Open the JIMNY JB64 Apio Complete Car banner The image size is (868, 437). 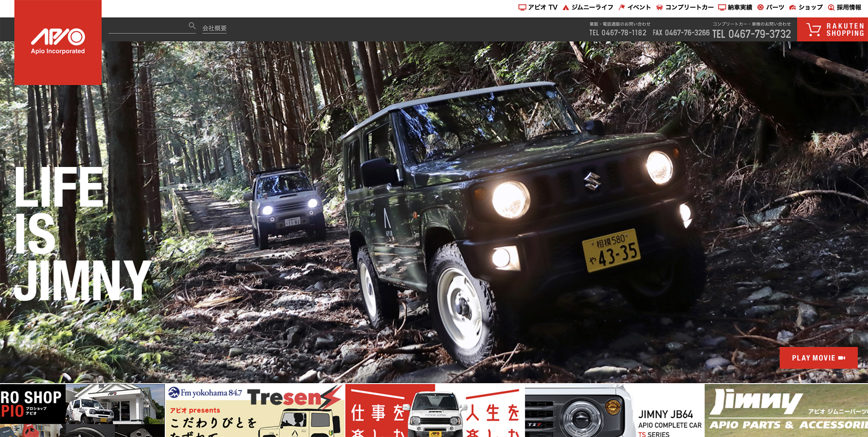click(615, 410)
